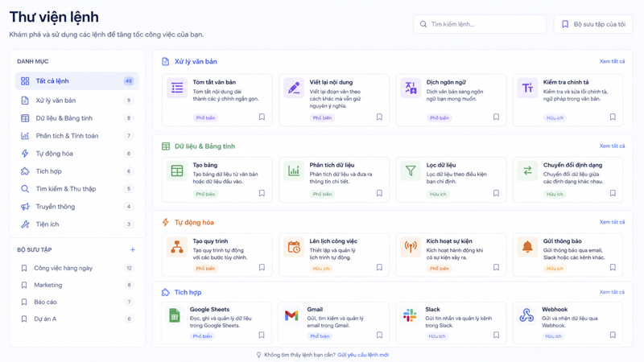Image resolution: width=644 pixels, height=362 pixels.
Task: Open the Truyền thông category
Action: pyautogui.click(x=77, y=207)
